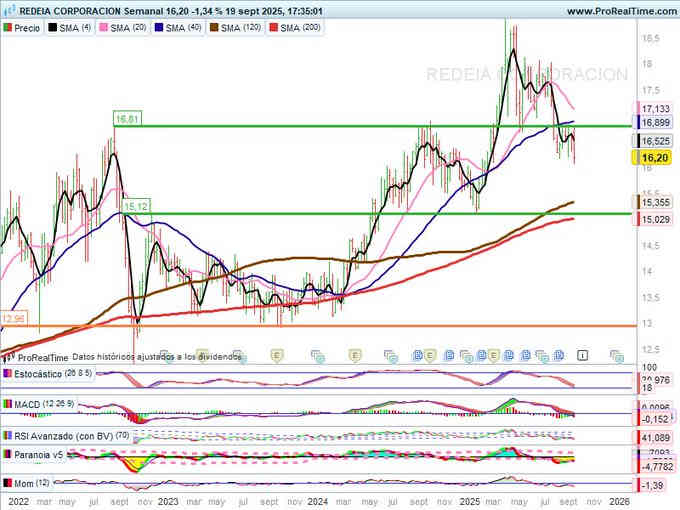
Task: Click the 'REDEIA CORPORACION Semanal' chart title
Action: (91, 11)
